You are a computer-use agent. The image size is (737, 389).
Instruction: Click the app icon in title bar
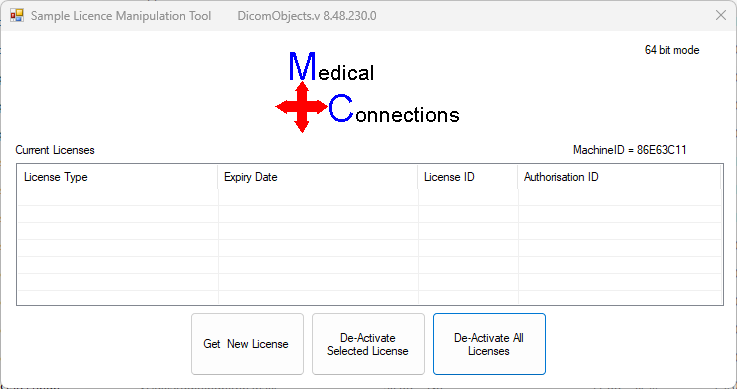16,16
